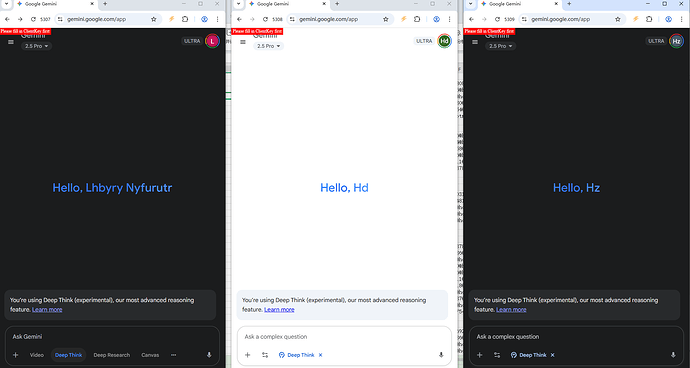Select Google Gemini tab in right window
Screen dimensions: 690x368
click(x=519, y=4)
